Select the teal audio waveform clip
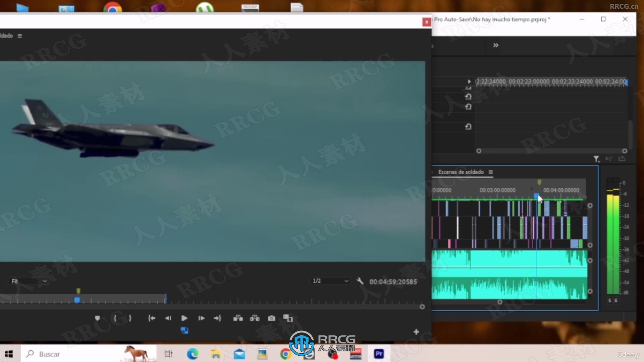644x362 pixels. click(x=509, y=274)
